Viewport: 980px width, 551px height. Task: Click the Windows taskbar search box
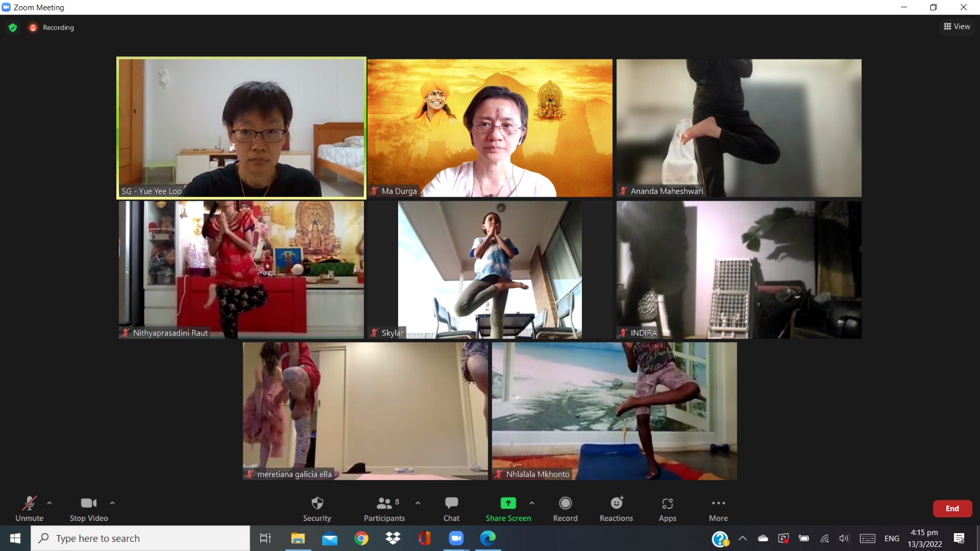pos(141,538)
